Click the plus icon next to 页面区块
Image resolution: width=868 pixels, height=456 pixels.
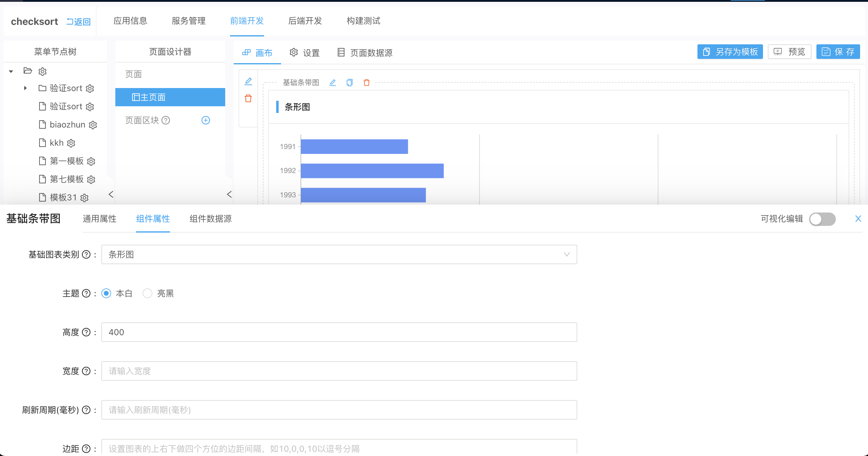click(205, 120)
